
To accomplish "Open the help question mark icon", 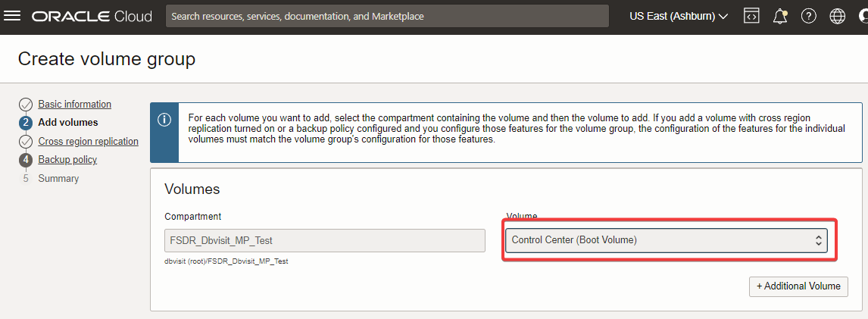I will click(x=809, y=16).
